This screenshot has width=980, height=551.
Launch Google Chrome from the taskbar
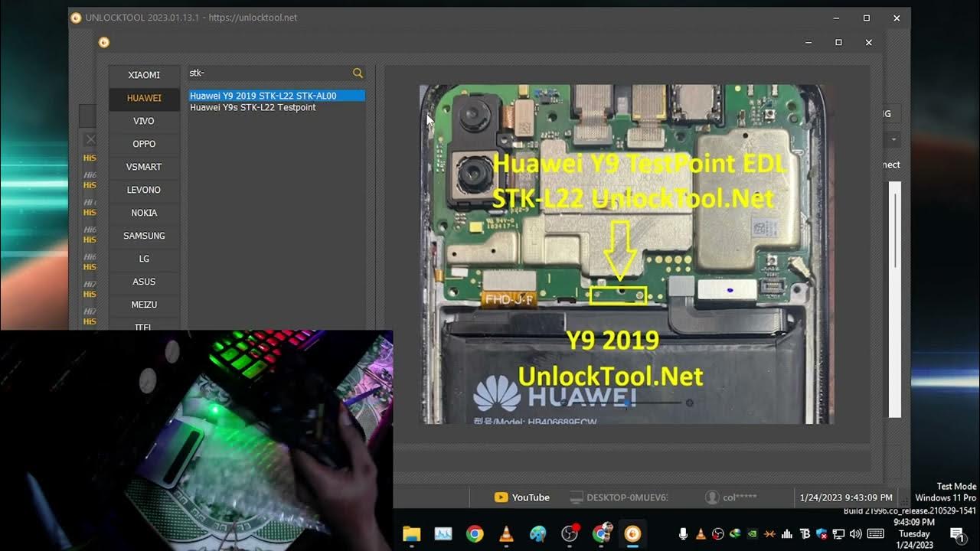point(475,533)
